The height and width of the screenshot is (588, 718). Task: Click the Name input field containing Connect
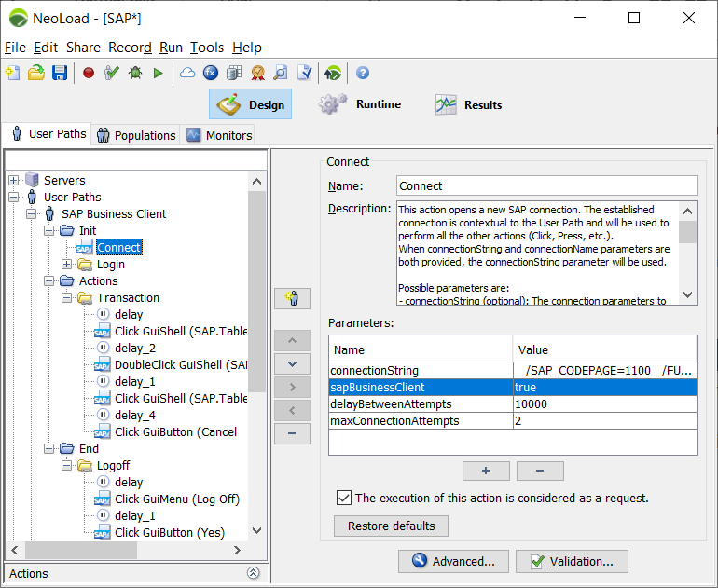[x=547, y=185]
